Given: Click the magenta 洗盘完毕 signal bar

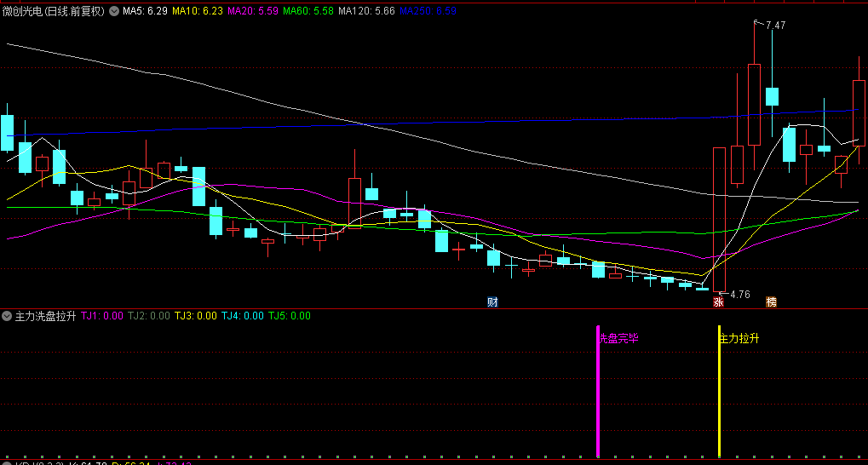Looking at the screenshot, I should (x=598, y=392).
